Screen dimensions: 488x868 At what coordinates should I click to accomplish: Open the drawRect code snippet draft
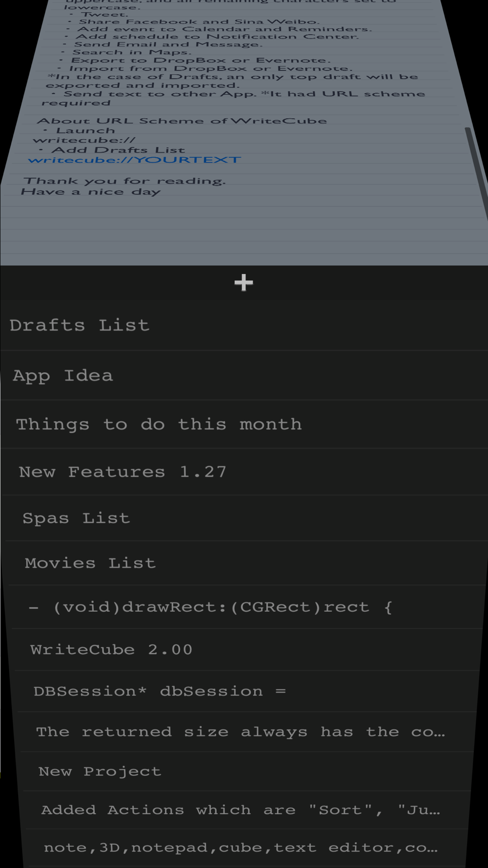pos(210,607)
